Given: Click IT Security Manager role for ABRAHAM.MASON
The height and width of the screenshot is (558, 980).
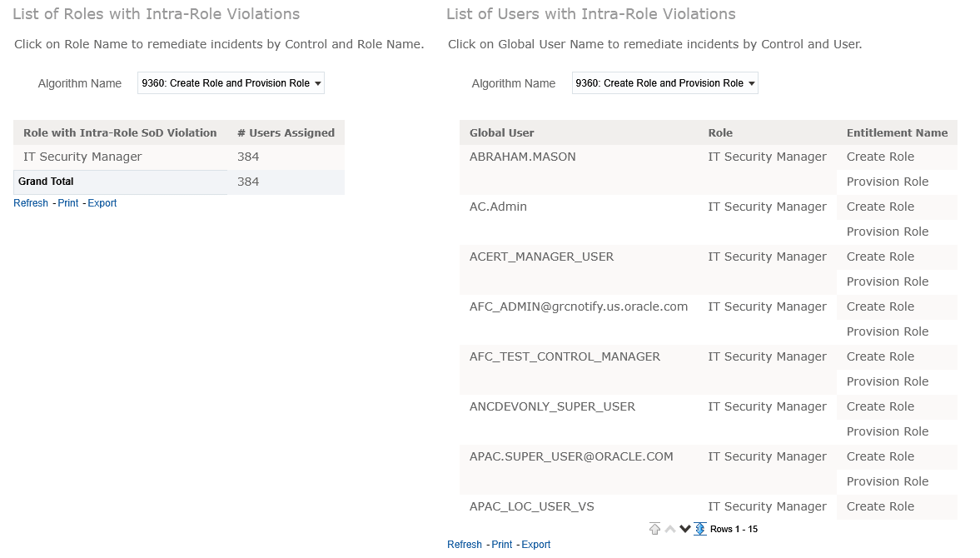Looking at the screenshot, I should click(x=767, y=157).
